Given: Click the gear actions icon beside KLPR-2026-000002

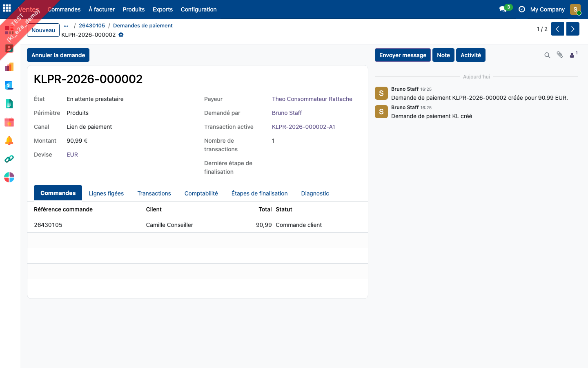Looking at the screenshot, I should pyautogui.click(x=121, y=35).
